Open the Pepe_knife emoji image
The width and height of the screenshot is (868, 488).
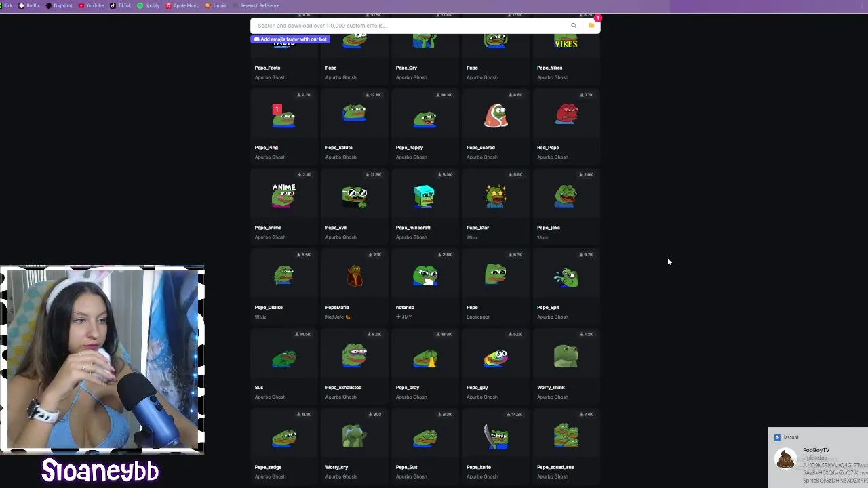[x=496, y=436]
